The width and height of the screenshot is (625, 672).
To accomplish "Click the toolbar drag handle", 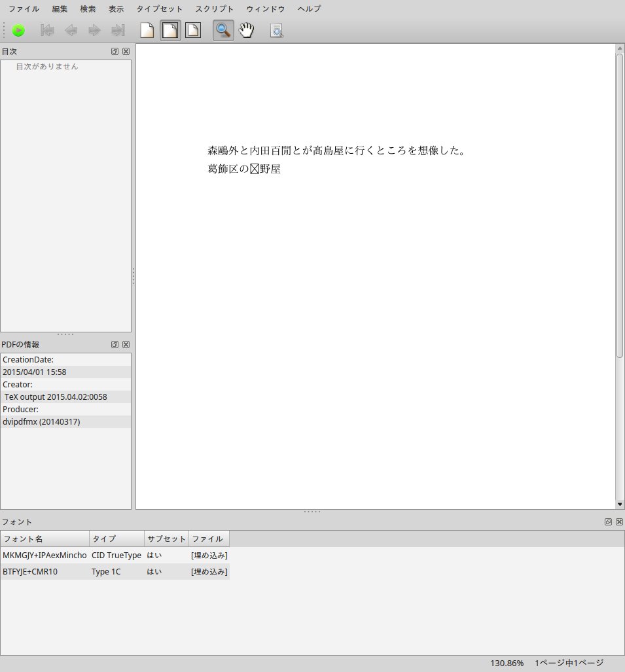I will (4, 31).
